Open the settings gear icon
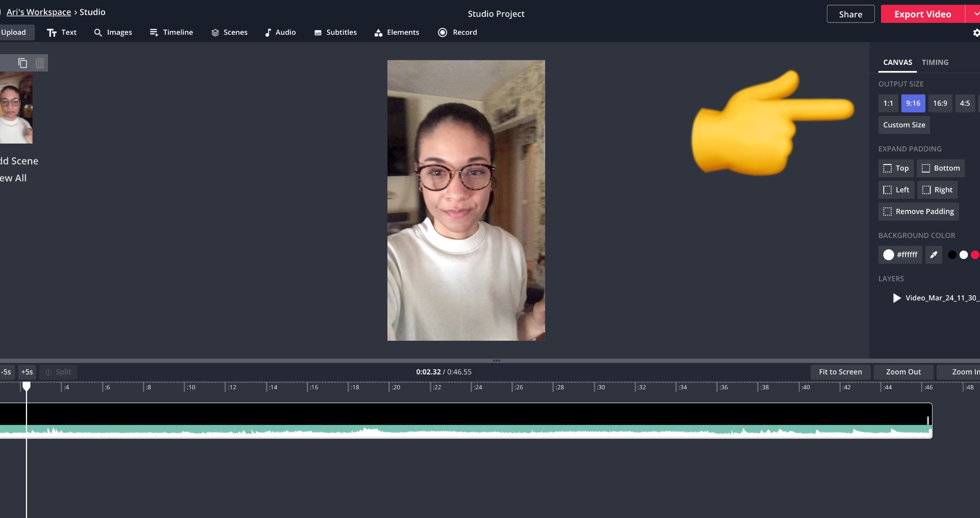The width and height of the screenshot is (980, 518). tap(976, 33)
